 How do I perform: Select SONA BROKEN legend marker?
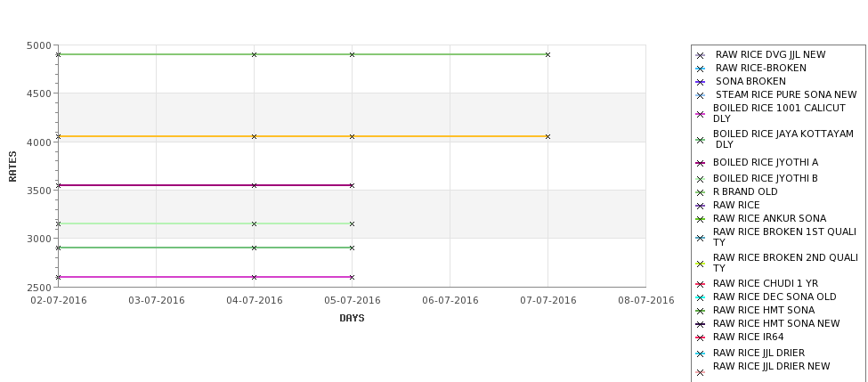[701, 82]
